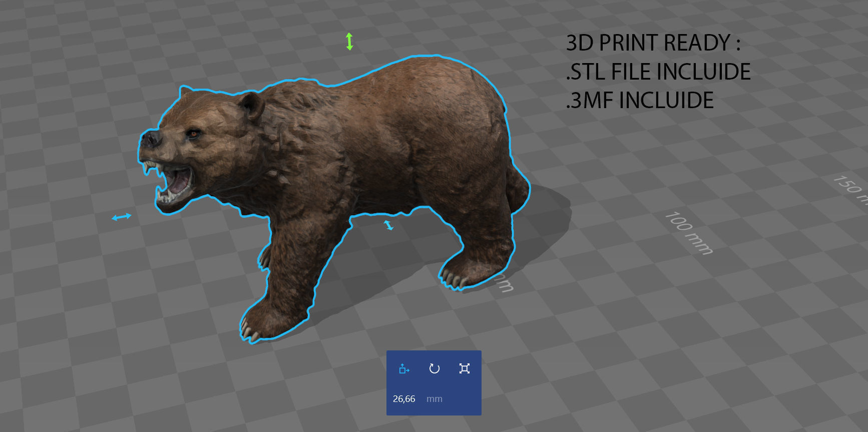The image size is (868, 432).
Task: Click the mm unit label
Action: point(435,399)
